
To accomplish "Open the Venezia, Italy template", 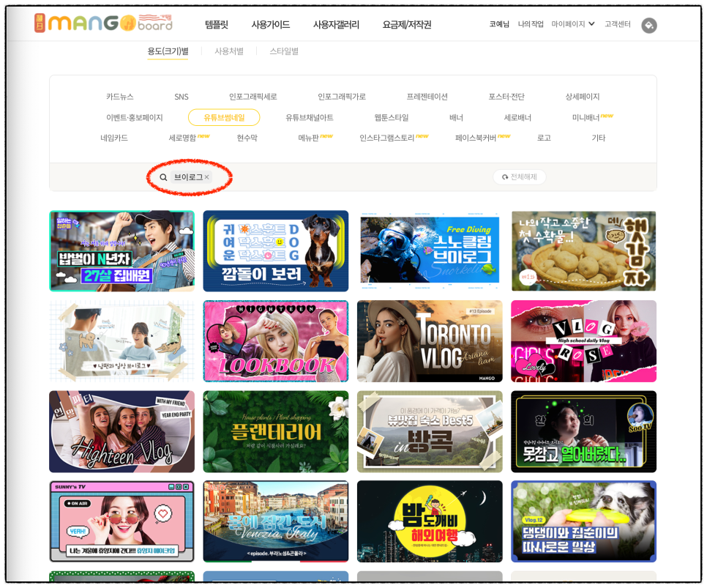I will (x=275, y=521).
